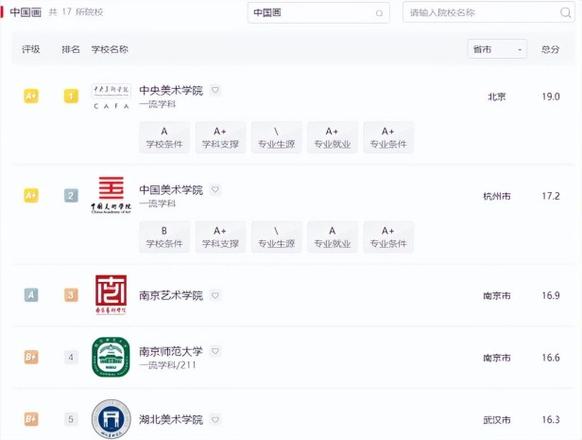Click the 中国画 page heading
Screen dimensions: 582x440
(x=26, y=12)
